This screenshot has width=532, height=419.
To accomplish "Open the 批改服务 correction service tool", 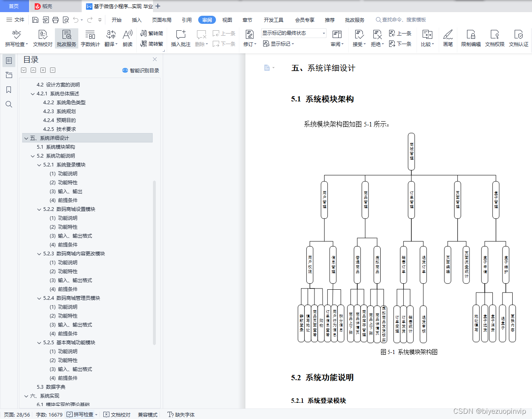I will [x=67, y=38].
